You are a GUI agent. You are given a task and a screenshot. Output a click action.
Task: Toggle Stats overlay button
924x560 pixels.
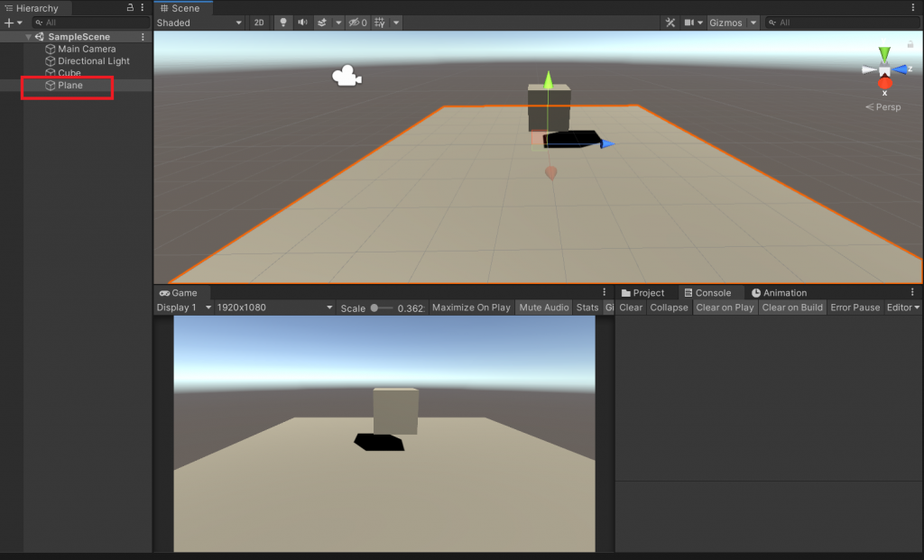(587, 308)
